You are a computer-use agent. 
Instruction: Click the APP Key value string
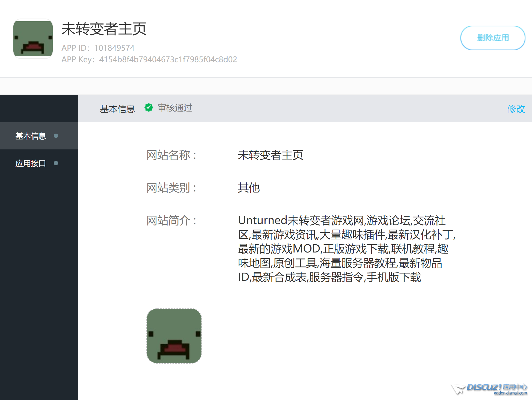(x=168, y=59)
